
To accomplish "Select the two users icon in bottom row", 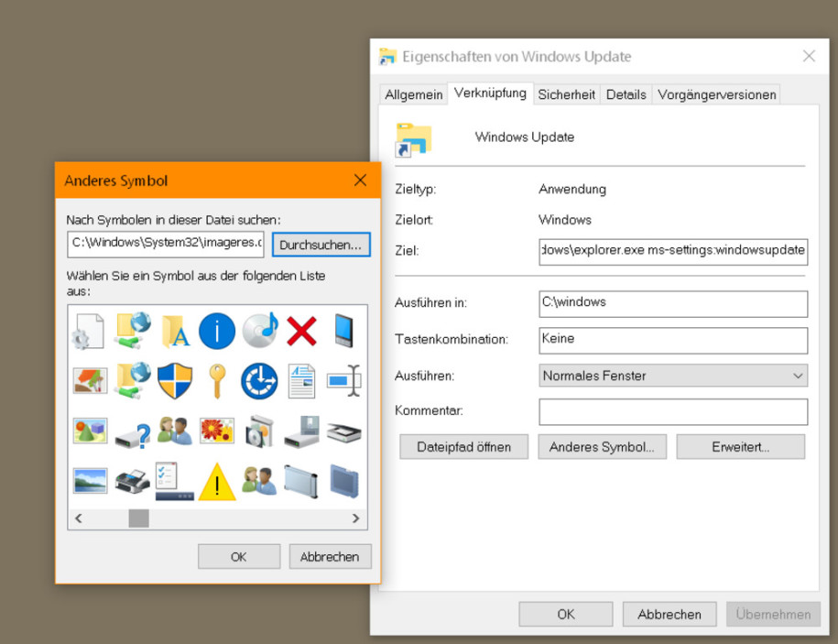I will [259, 480].
